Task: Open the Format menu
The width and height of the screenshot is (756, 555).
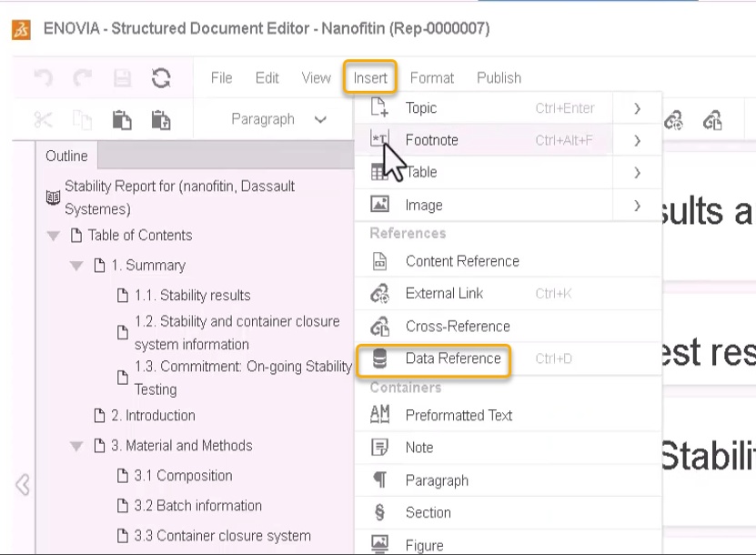Action: click(x=432, y=78)
